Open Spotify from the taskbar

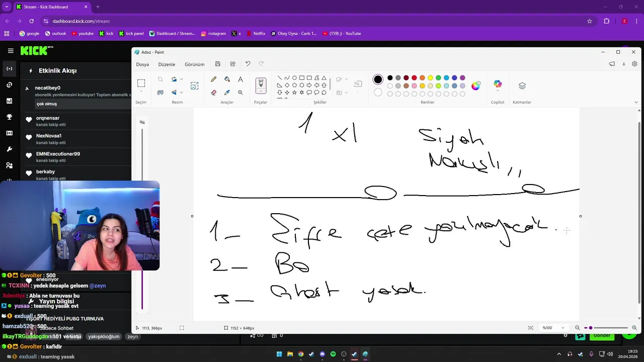click(x=333, y=354)
